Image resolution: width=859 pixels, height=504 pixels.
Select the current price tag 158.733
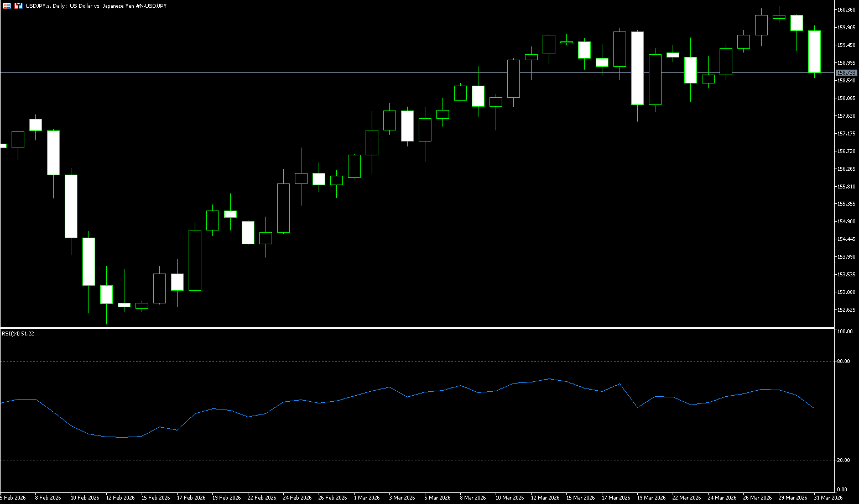point(846,72)
